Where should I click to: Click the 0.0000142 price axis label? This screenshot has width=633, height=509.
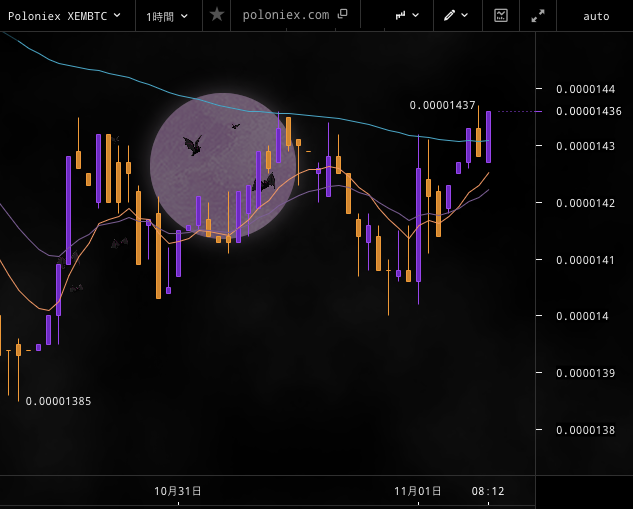click(x=585, y=203)
